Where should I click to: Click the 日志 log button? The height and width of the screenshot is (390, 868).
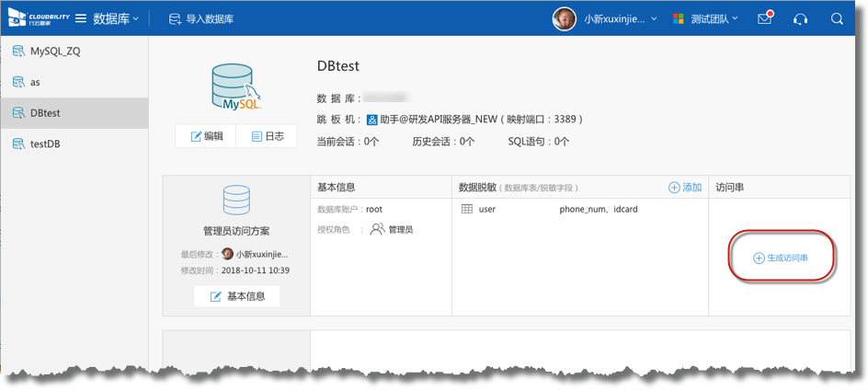coord(267,136)
